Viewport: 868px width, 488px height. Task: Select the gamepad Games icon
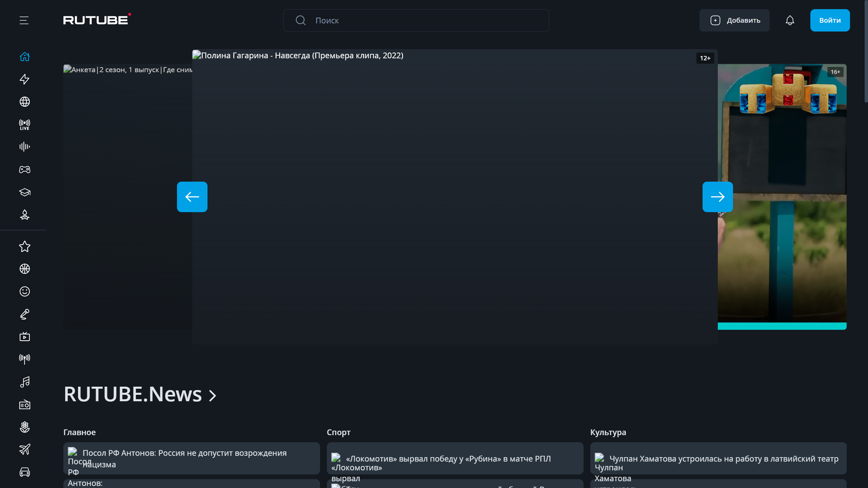[24, 169]
